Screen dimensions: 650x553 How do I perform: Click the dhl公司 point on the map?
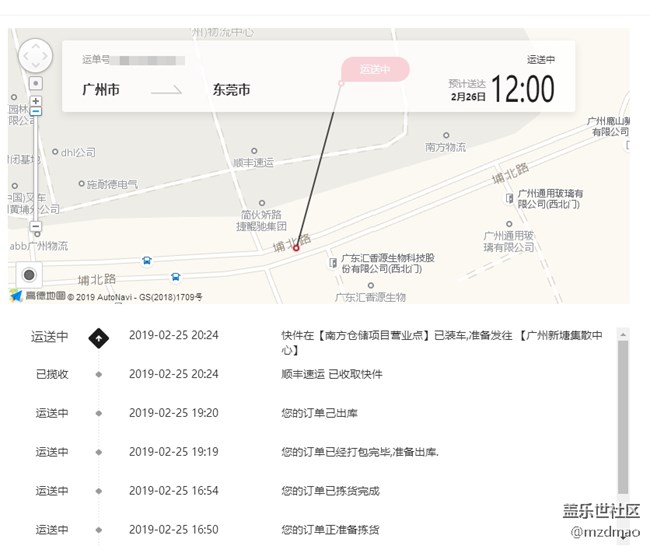click(55, 152)
